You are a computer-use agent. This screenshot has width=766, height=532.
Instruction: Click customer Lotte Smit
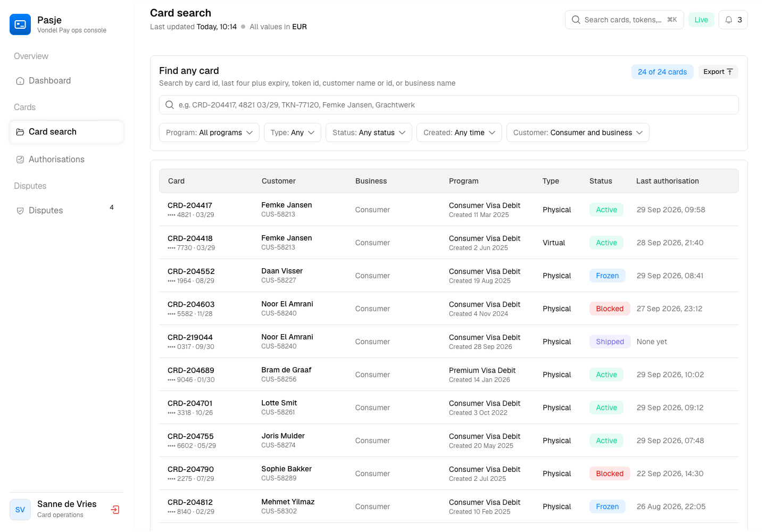coord(279,403)
